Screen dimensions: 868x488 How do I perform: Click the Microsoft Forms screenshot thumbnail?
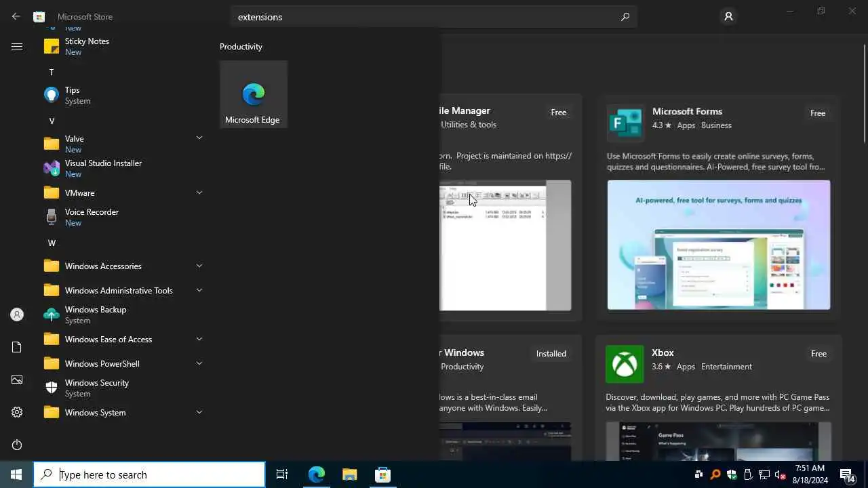click(x=719, y=245)
